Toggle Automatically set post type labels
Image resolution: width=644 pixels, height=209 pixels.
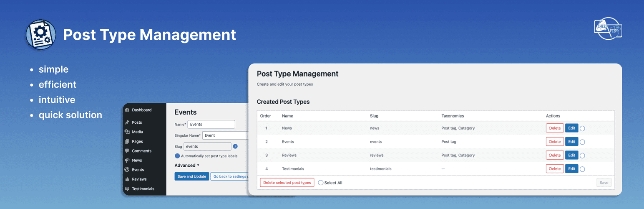pos(177,156)
